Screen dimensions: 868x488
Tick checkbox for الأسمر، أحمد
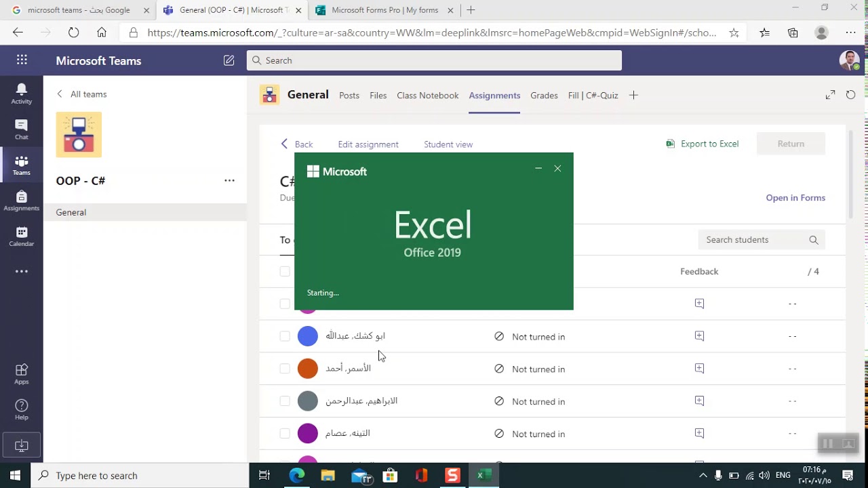285,369
